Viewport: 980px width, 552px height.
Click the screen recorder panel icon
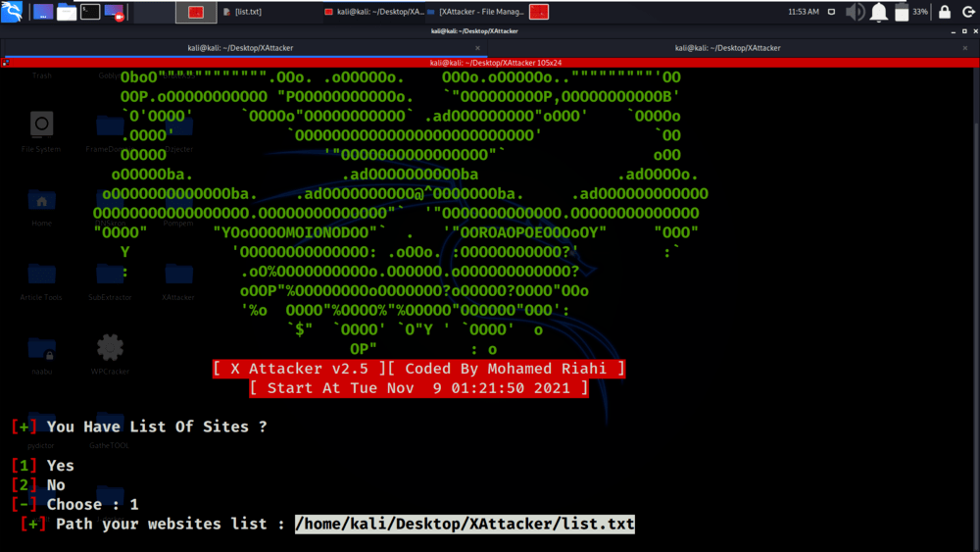pyautogui.click(x=115, y=11)
